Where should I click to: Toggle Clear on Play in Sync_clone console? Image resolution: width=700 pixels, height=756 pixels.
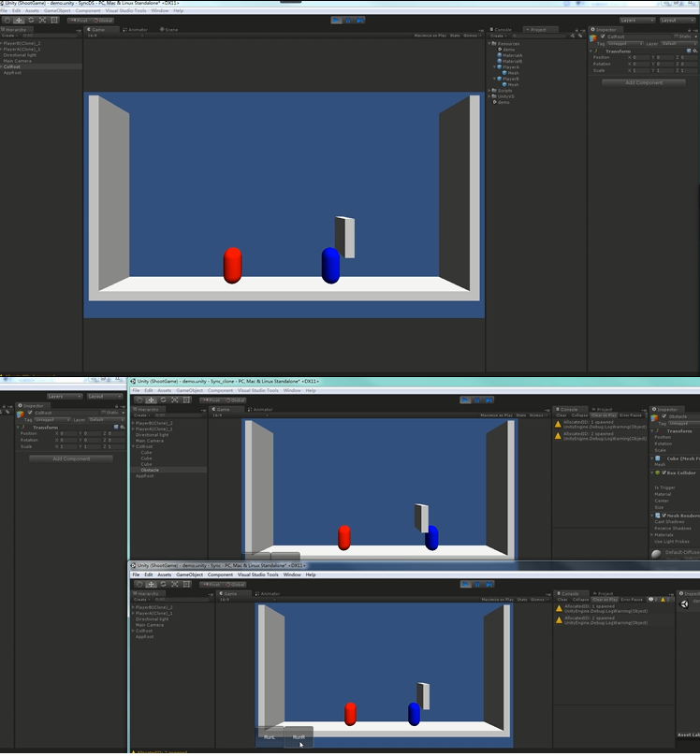coord(604,415)
